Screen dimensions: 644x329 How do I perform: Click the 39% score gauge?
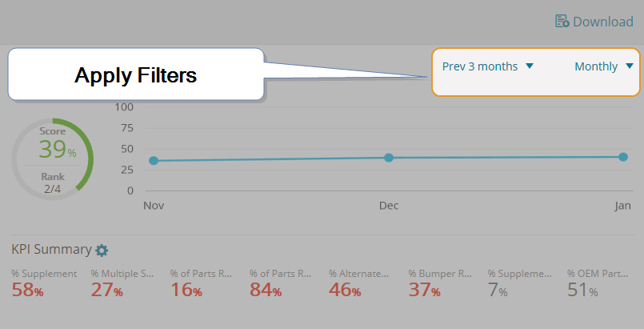53,148
